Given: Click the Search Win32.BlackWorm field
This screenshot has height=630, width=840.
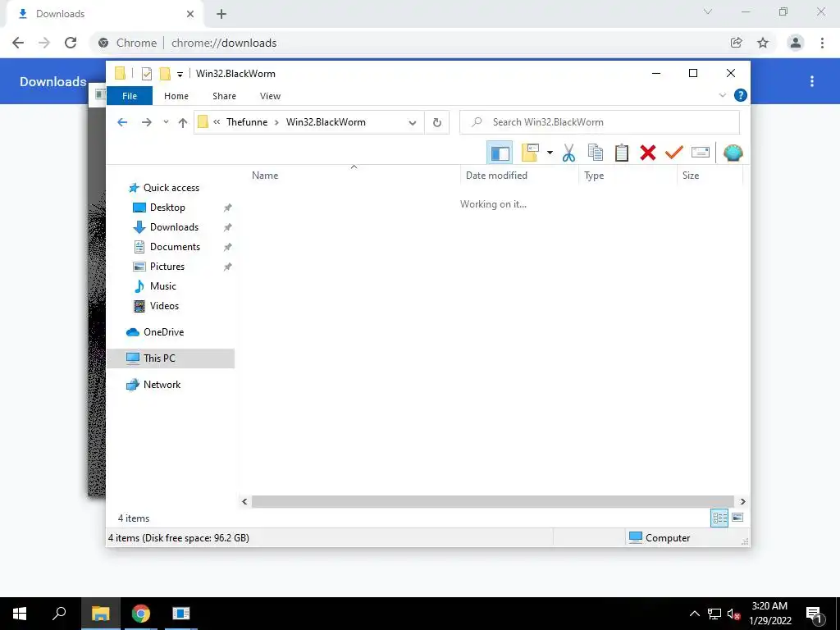Looking at the screenshot, I should pyautogui.click(x=600, y=122).
